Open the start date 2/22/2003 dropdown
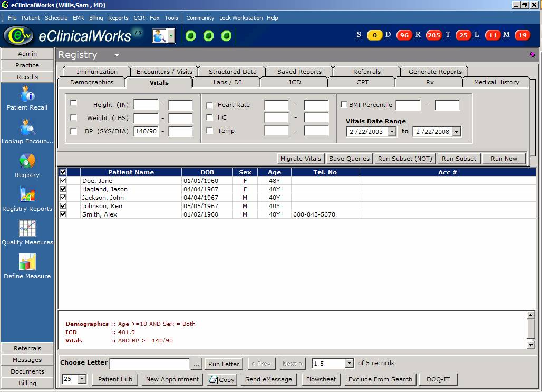The height and width of the screenshot is (392, 542). click(392, 132)
